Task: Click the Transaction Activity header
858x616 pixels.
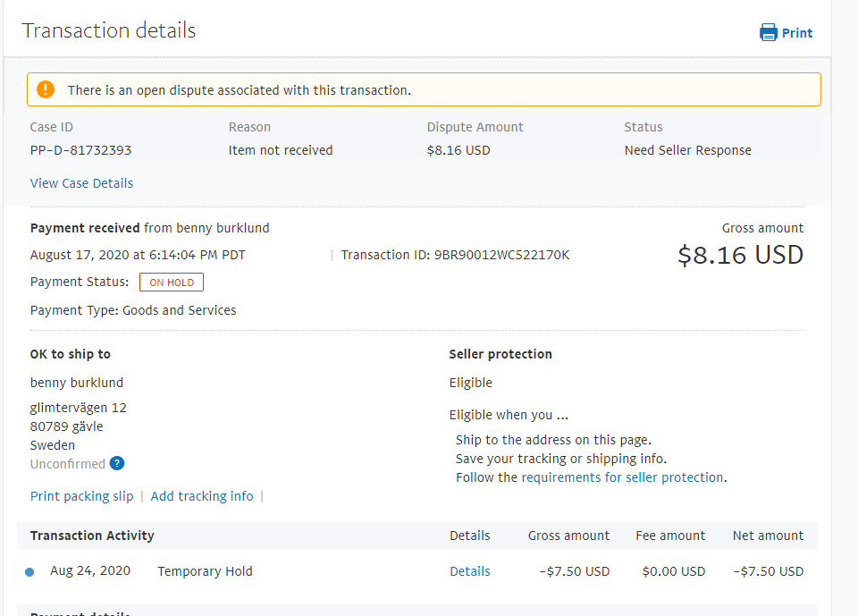Action: [x=92, y=536]
